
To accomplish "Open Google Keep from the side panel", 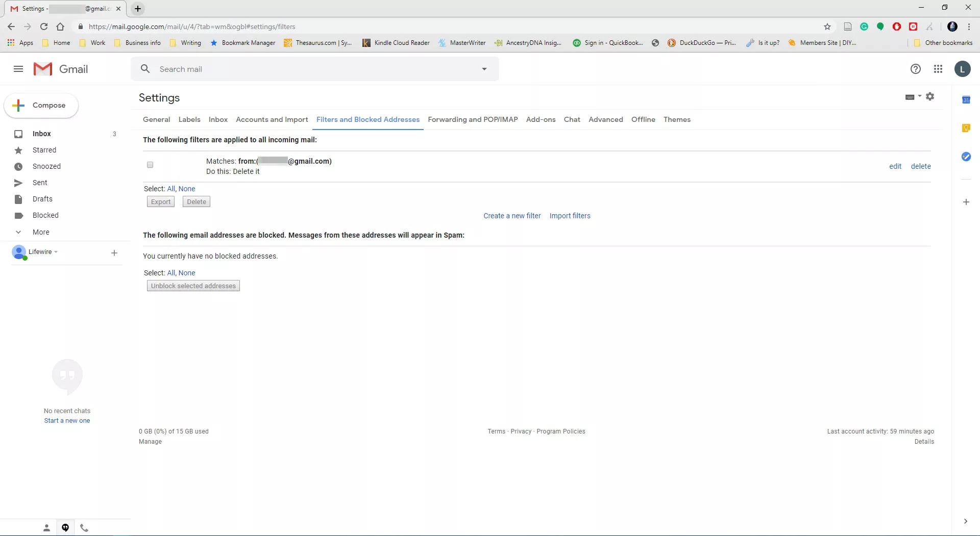I will [x=966, y=128].
